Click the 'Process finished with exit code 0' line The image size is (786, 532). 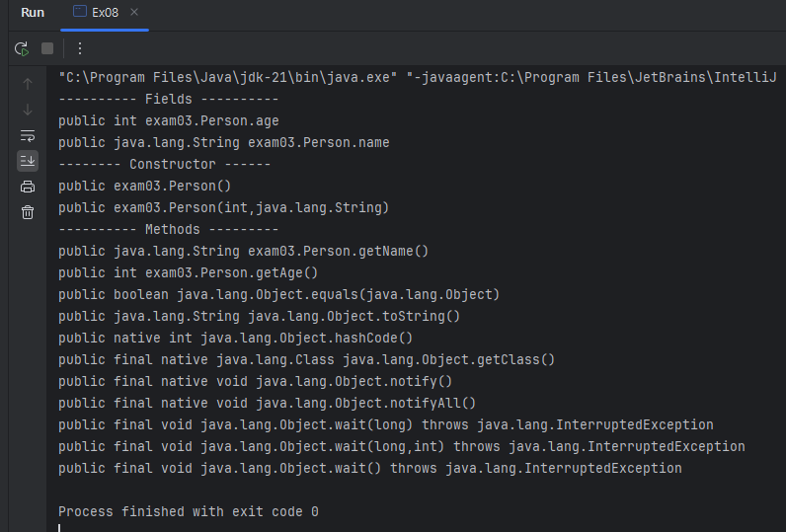(x=189, y=511)
